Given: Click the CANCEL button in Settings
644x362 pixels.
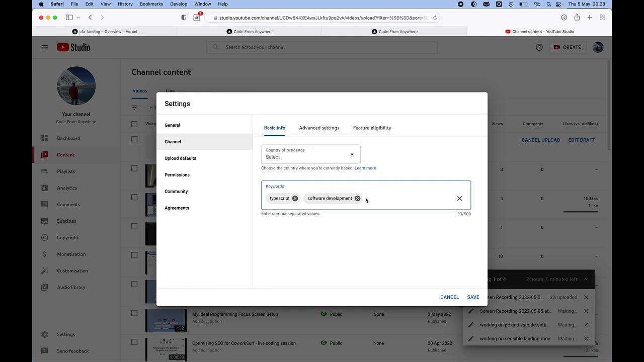Looking at the screenshot, I should 449,297.
